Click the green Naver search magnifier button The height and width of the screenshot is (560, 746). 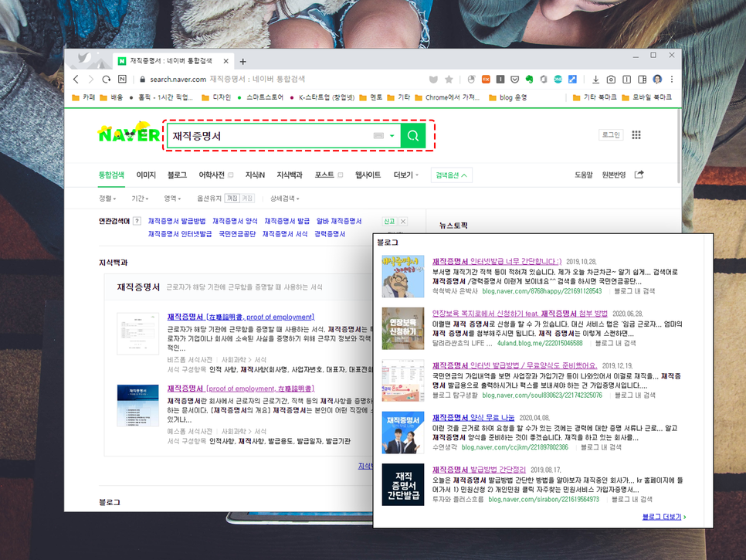coord(413,136)
